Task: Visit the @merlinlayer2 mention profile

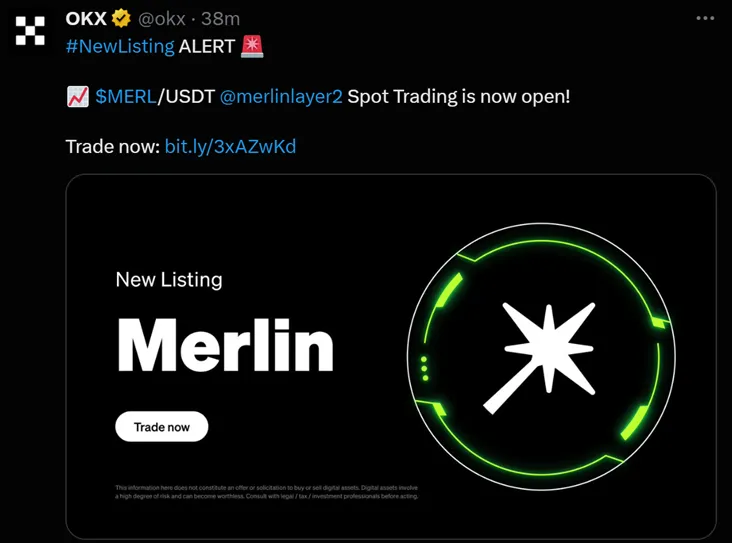Action: 281,97
